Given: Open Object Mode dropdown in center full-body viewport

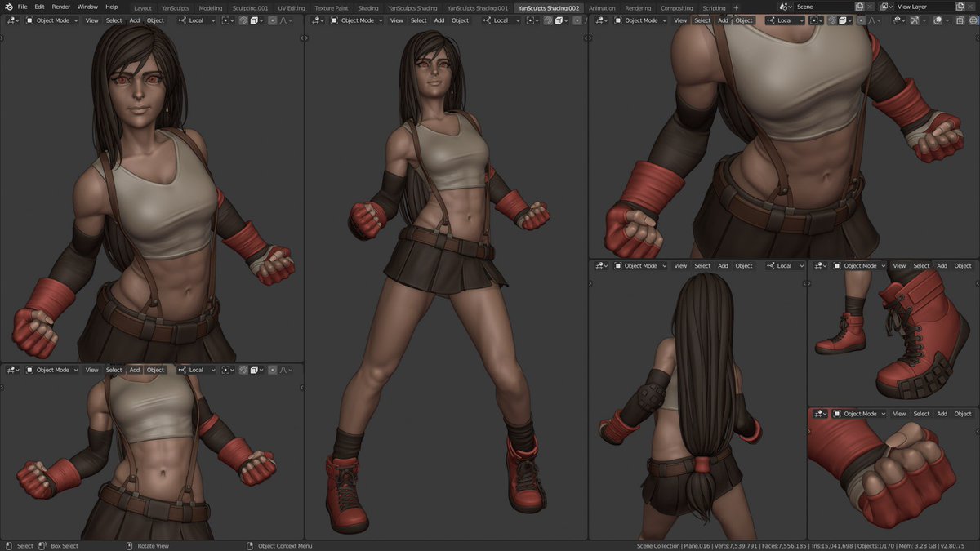Looking at the screenshot, I should 356,20.
